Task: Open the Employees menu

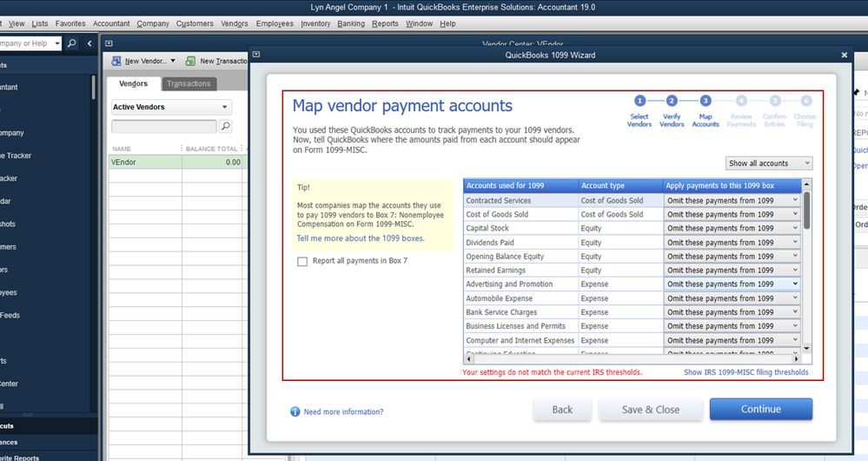Action: click(x=275, y=23)
